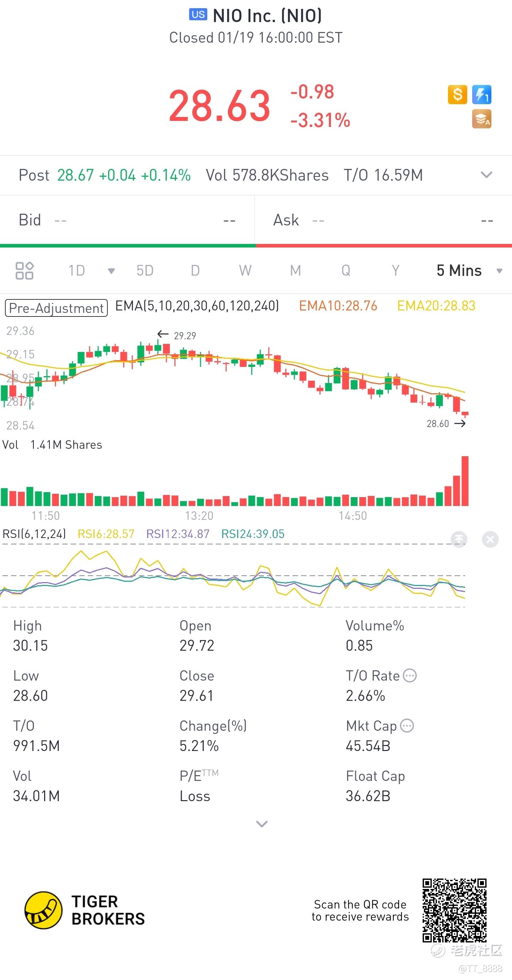Tap the Open value 29.72
Viewport: 512px width, 980px height.
click(x=197, y=646)
